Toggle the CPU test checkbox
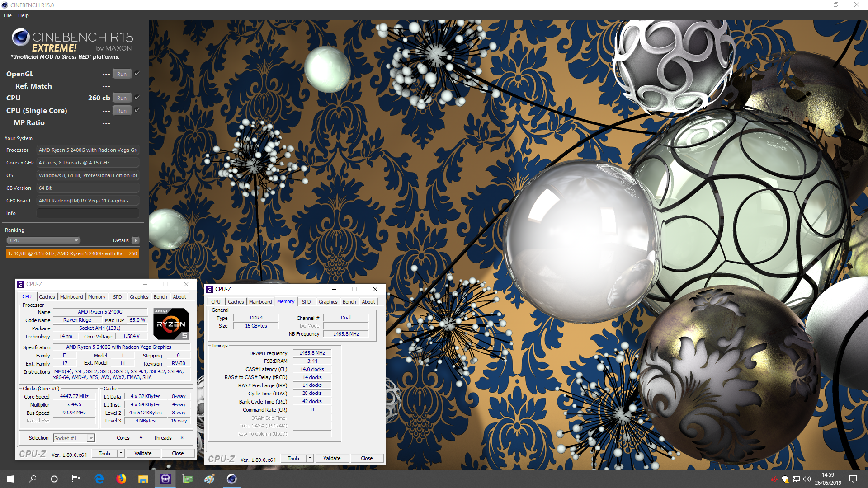The image size is (868, 488). (x=137, y=97)
